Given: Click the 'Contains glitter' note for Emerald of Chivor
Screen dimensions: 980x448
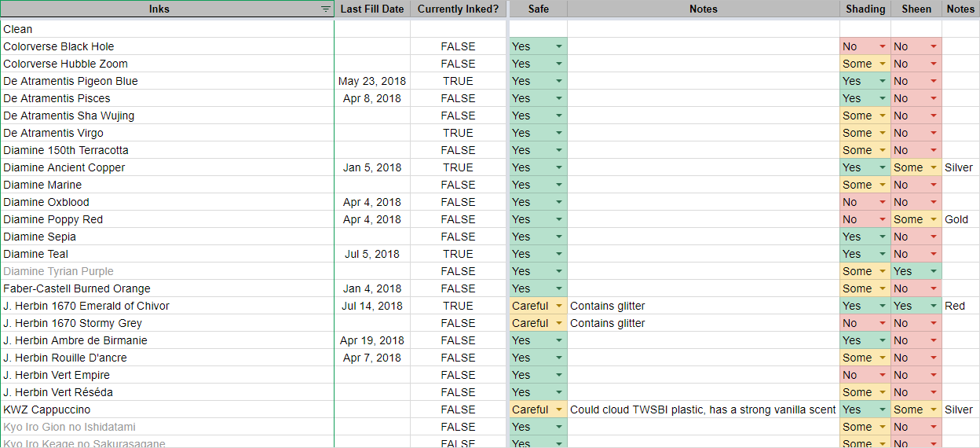Looking at the screenshot, I should 608,306.
